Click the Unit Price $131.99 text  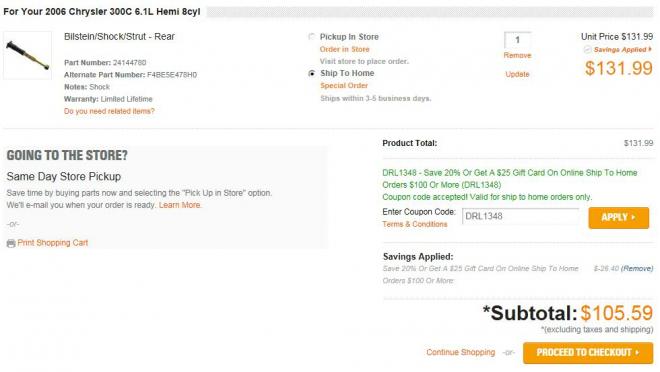(617, 37)
